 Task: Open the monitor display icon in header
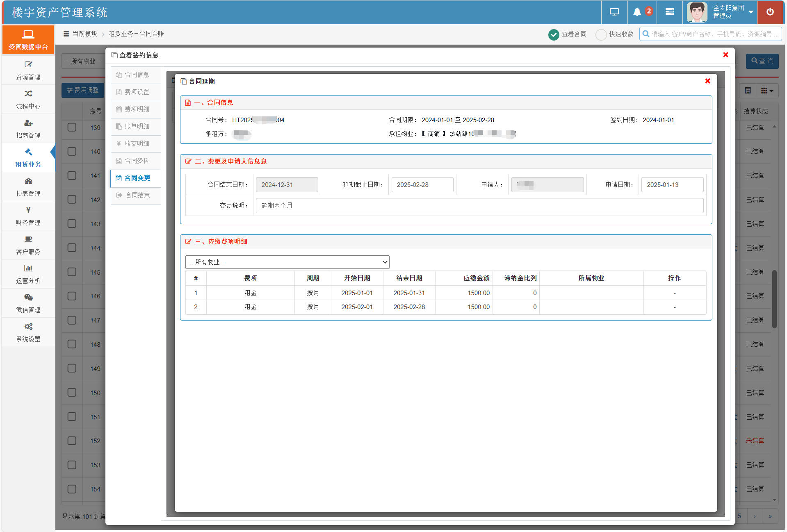(614, 12)
